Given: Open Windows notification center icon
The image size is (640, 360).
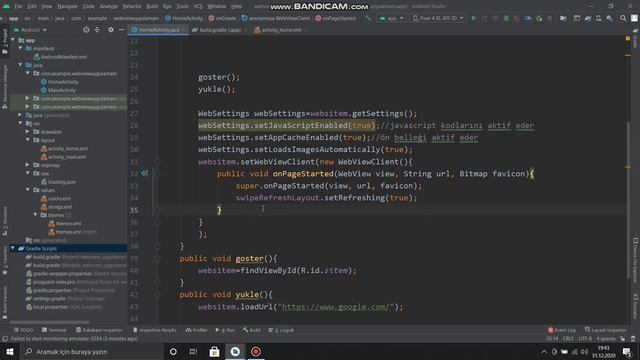Looking at the screenshot, I should (x=627, y=351).
